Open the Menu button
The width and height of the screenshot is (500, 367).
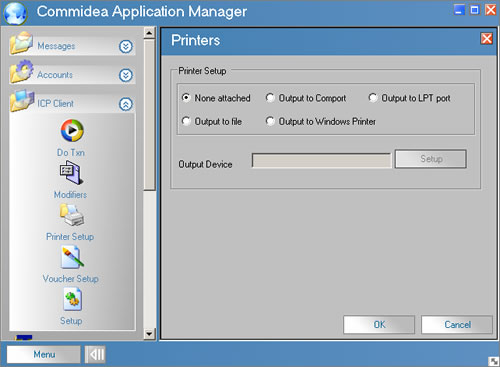click(44, 354)
